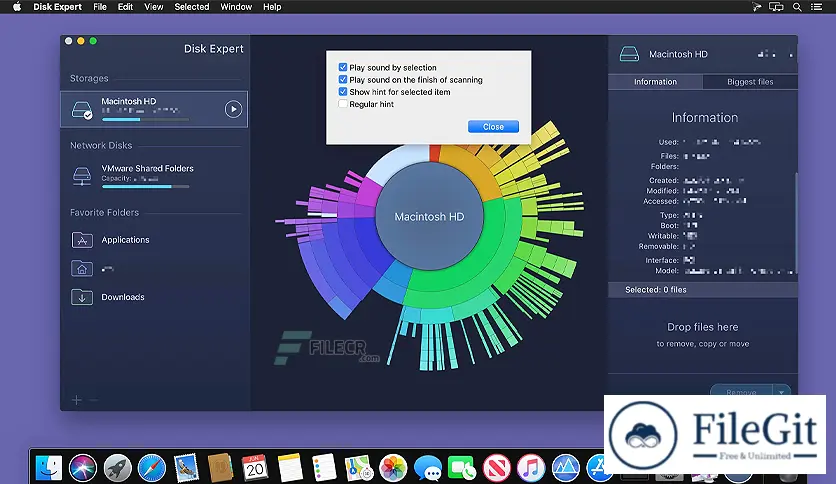Open Notification Center list icon

click(x=816, y=7)
